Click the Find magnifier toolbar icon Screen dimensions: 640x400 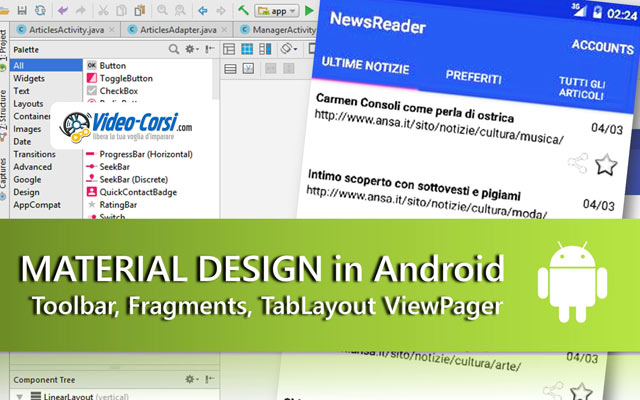tap(162, 10)
